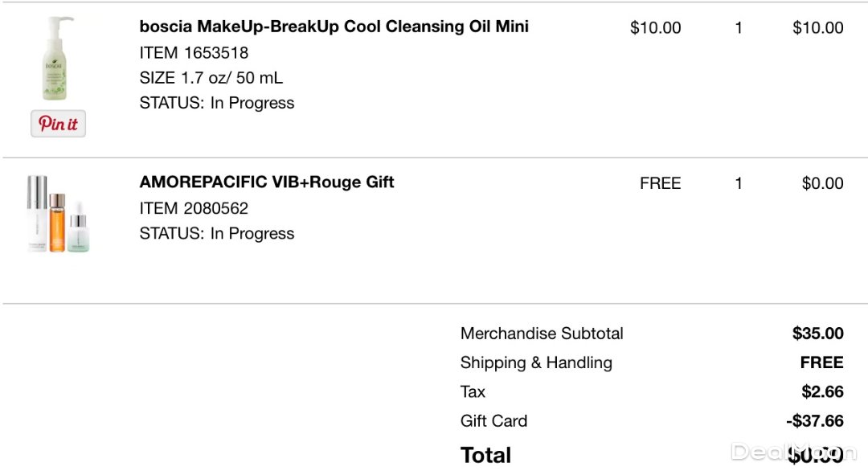
Task: Click the FREE price for AMOREPACIFIC gift
Action: [660, 184]
